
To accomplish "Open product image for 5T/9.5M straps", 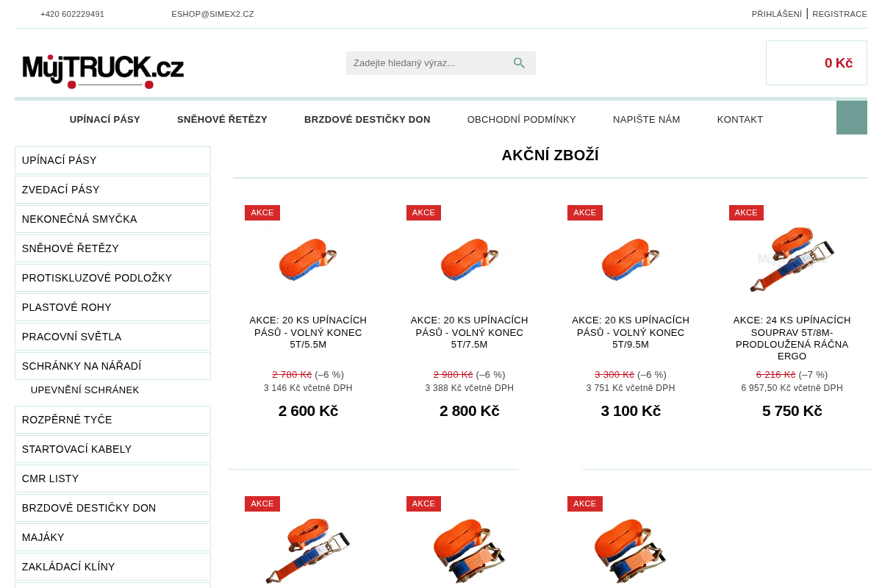I will click(631, 260).
